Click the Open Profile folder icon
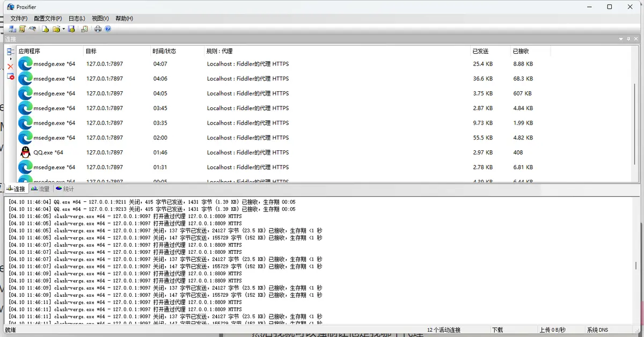The image size is (644, 337). (56, 29)
